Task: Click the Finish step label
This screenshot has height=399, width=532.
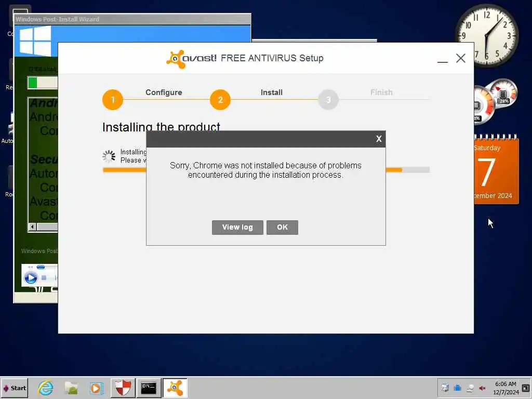Action: tap(381, 92)
